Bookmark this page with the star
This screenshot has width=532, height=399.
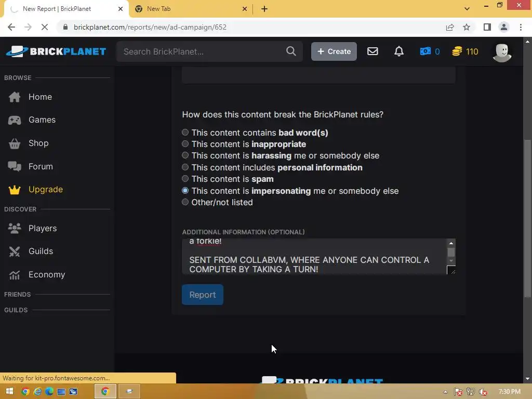(467, 27)
